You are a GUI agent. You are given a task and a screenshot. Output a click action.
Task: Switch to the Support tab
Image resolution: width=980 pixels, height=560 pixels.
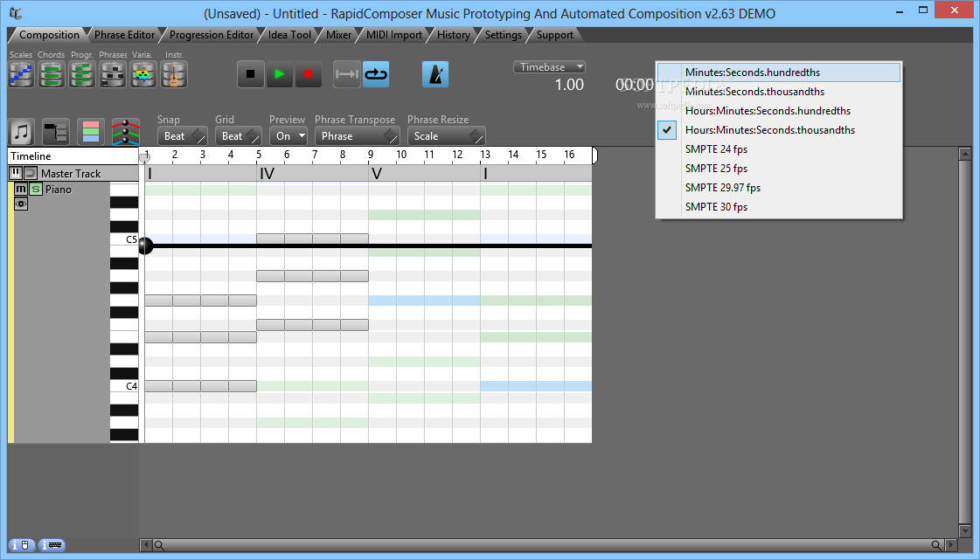(x=554, y=35)
